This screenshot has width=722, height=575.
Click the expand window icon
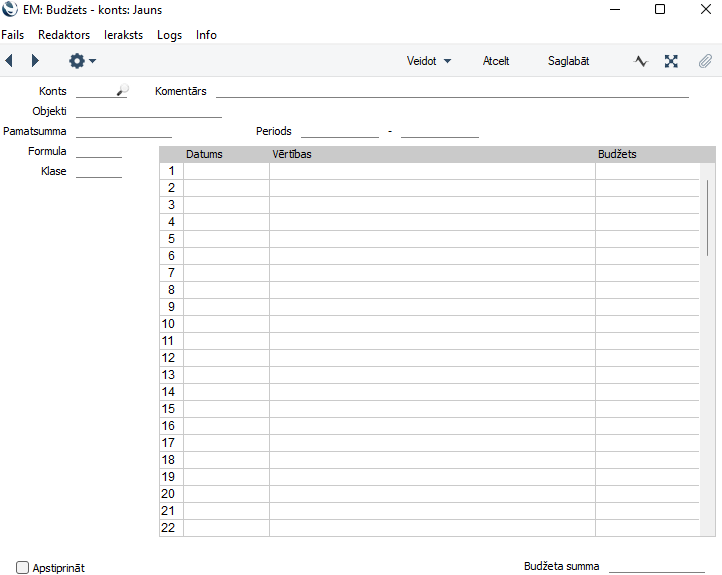tap(672, 61)
